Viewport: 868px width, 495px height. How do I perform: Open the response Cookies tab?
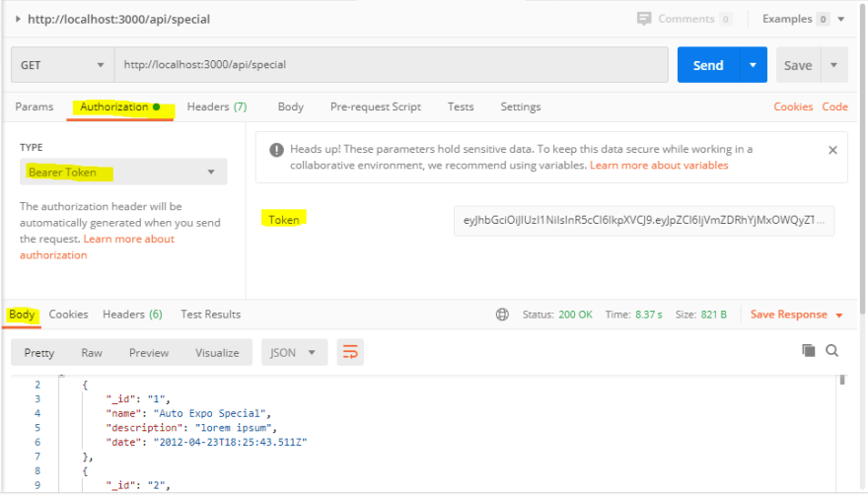[69, 315]
